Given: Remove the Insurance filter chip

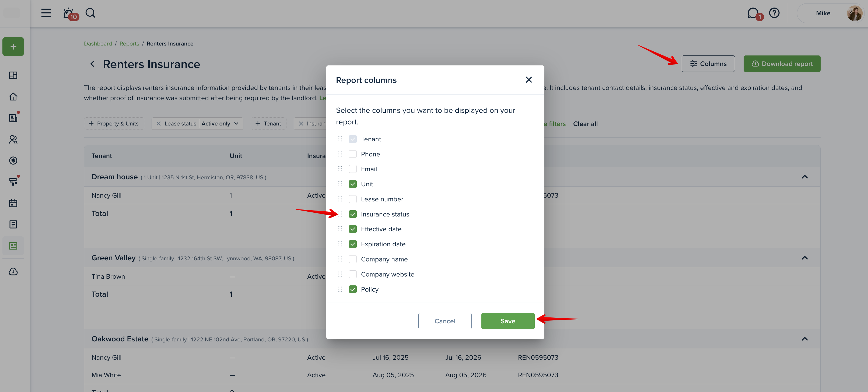Looking at the screenshot, I should [301, 124].
